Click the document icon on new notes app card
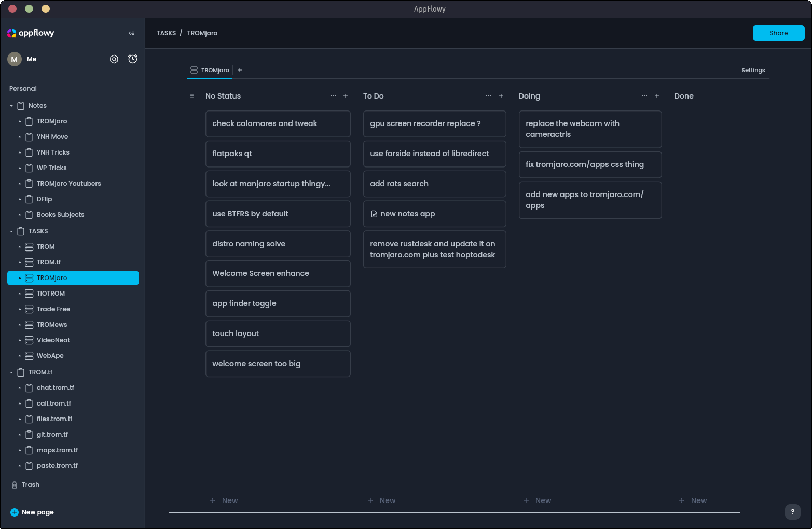Viewport: 812px width, 529px height. click(x=374, y=214)
